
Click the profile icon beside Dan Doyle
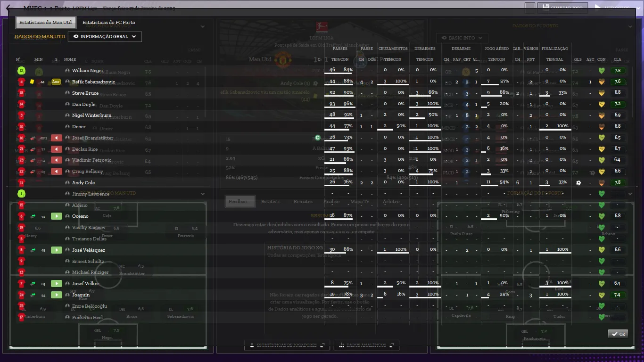67,105
